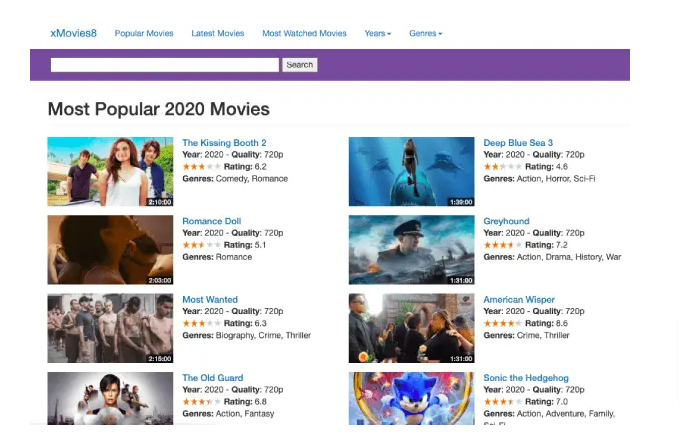The image size is (679, 434).
Task: Open the xMovies8 home logo link
Action: coord(73,33)
